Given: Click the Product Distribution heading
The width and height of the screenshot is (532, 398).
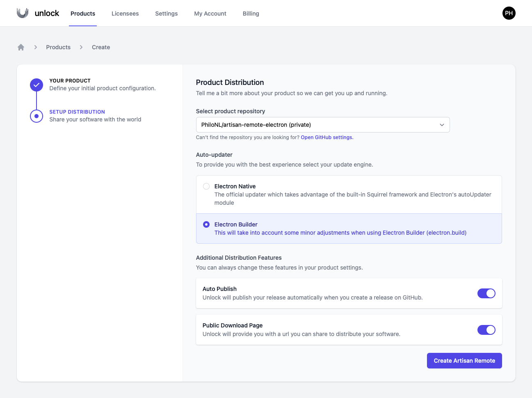Looking at the screenshot, I should (x=230, y=82).
